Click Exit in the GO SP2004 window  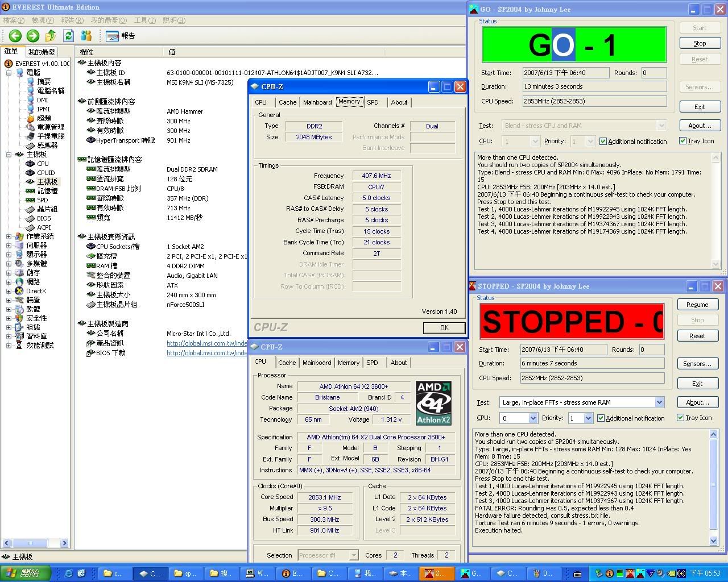coord(700,107)
